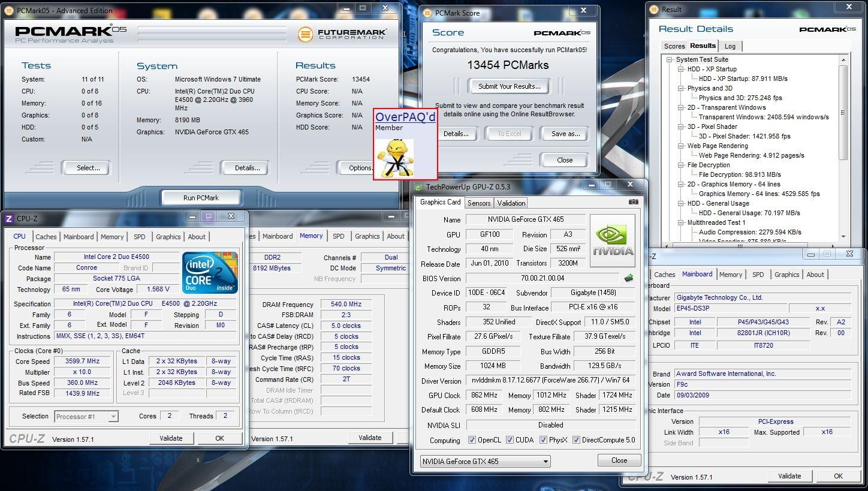Click the OverPAQ'd karate avatar image

395,158
